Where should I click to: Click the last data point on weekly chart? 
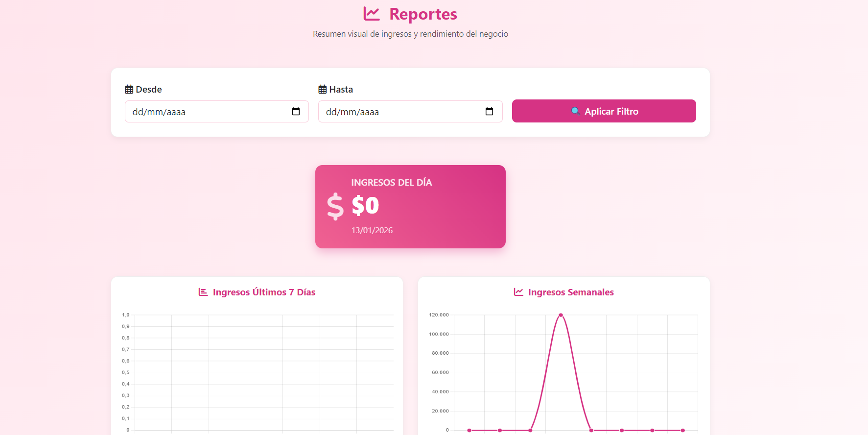(x=682, y=430)
